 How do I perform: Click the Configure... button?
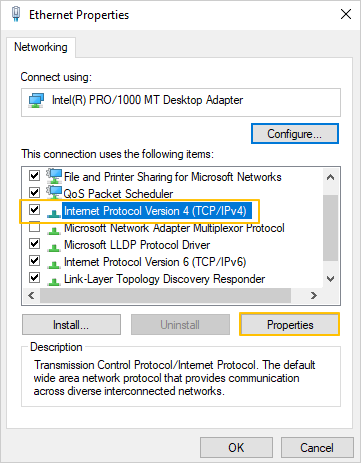click(x=295, y=134)
